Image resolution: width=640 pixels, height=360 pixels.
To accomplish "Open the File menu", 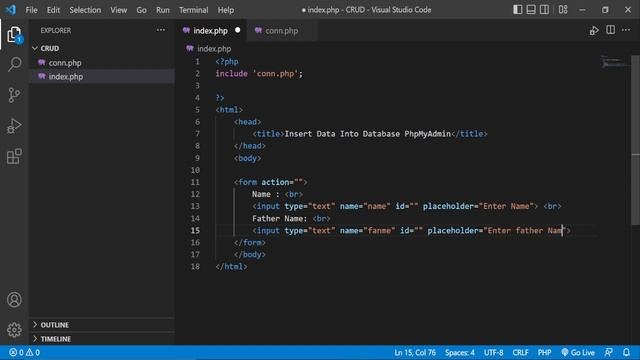I will 31,10.
